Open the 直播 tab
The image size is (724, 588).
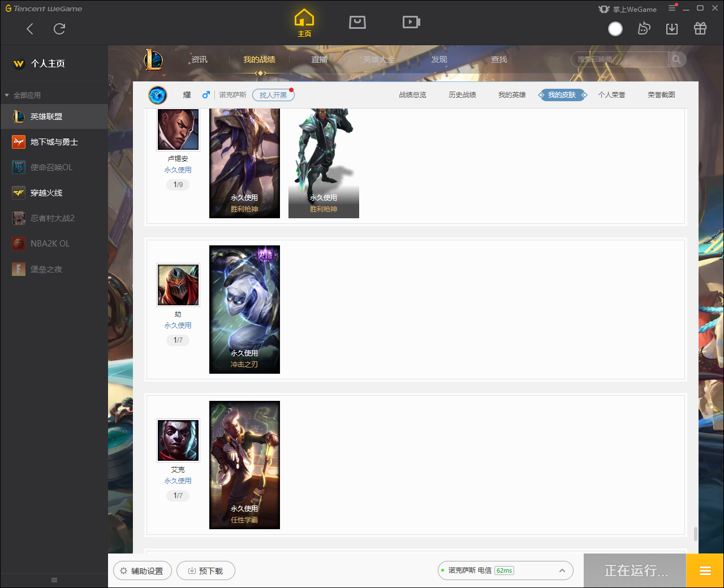[x=320, y=59]
